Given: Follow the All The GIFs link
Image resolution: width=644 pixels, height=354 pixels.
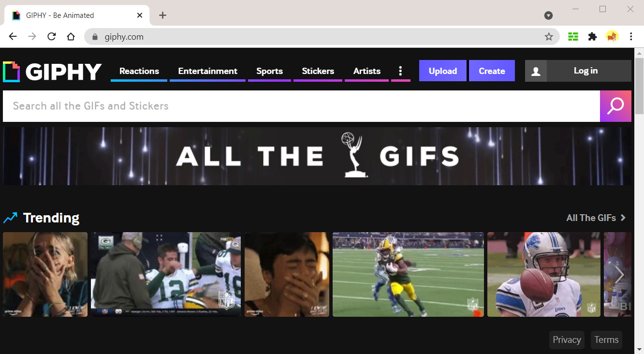Looking at the screenshot, I should [x=591, y=218].
